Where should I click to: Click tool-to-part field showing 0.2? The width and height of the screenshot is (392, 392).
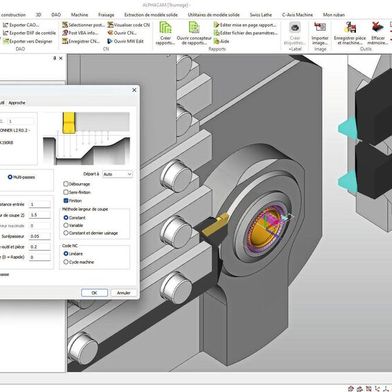(x=40, y=247)
